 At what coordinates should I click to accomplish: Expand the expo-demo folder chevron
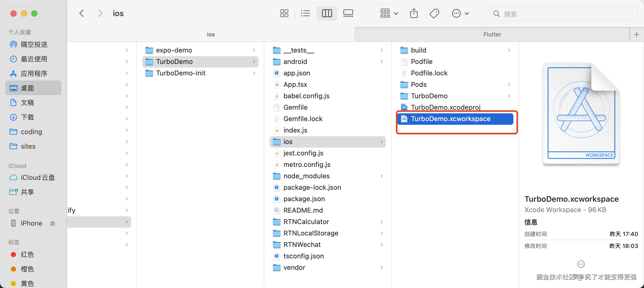tap(254, 50)
